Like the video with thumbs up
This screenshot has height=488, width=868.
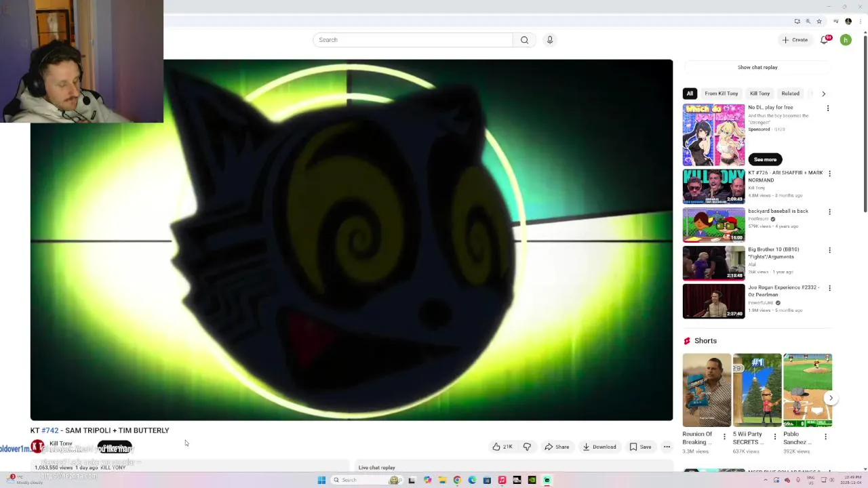[x=502, y=447]
